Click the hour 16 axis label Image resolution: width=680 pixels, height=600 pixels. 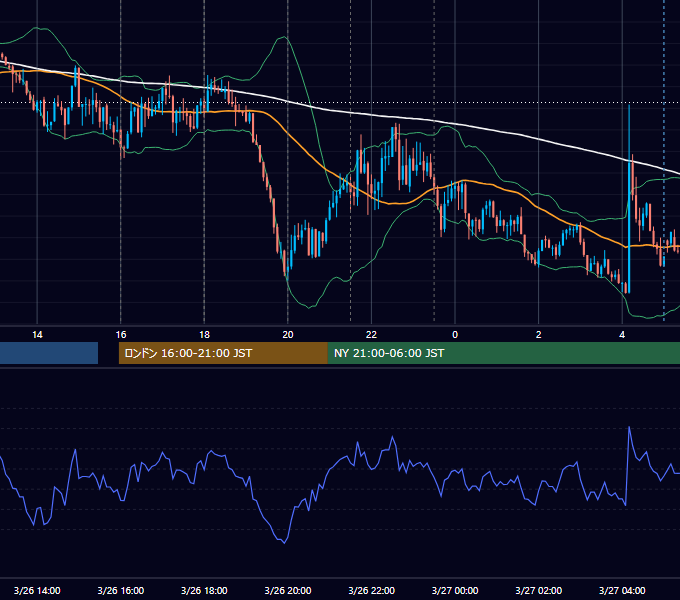pyautogui.click(x=121, y=335)
